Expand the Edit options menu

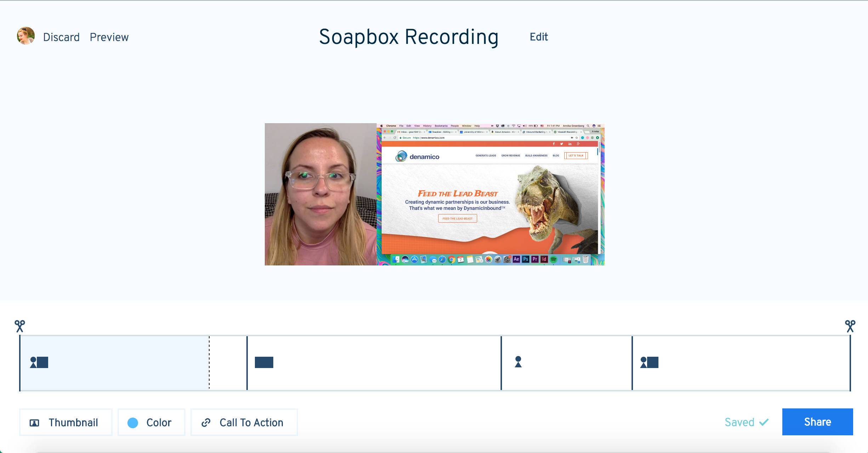click(x=538, y=37)
